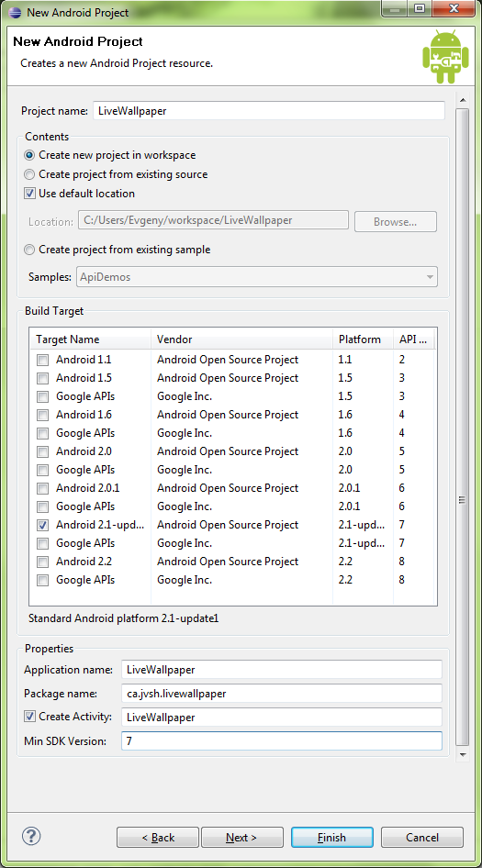Click the vertical scrollbar thumb
This screenshot has height=868, width=482.
click(463, 427)
